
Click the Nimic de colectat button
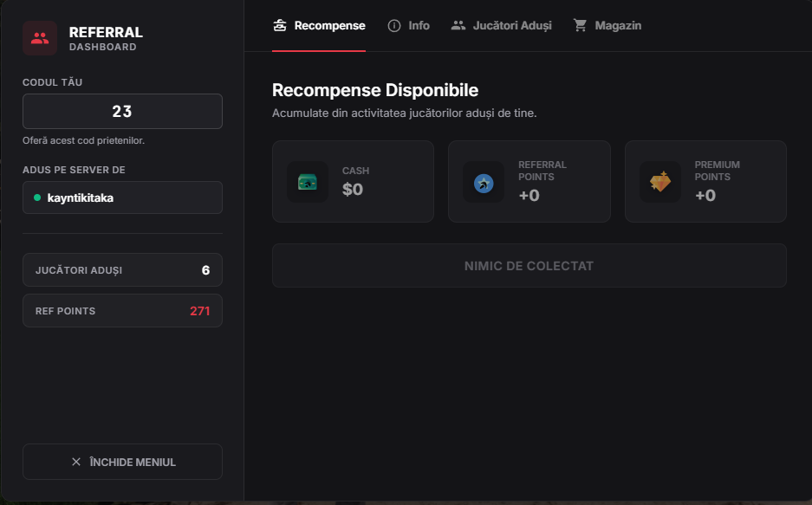pos(529,265)
